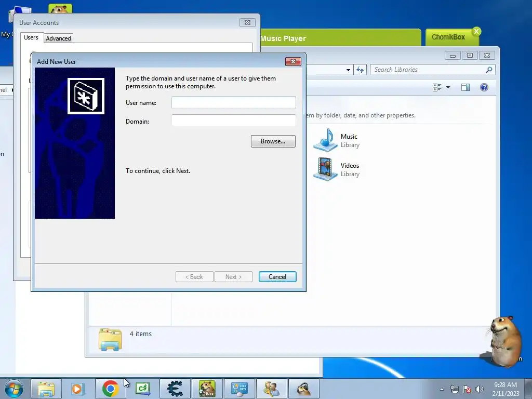Click the ChomikBox hamster desktop icon
The height and width of the screenshot is (399, 532).
coord(60,8)
